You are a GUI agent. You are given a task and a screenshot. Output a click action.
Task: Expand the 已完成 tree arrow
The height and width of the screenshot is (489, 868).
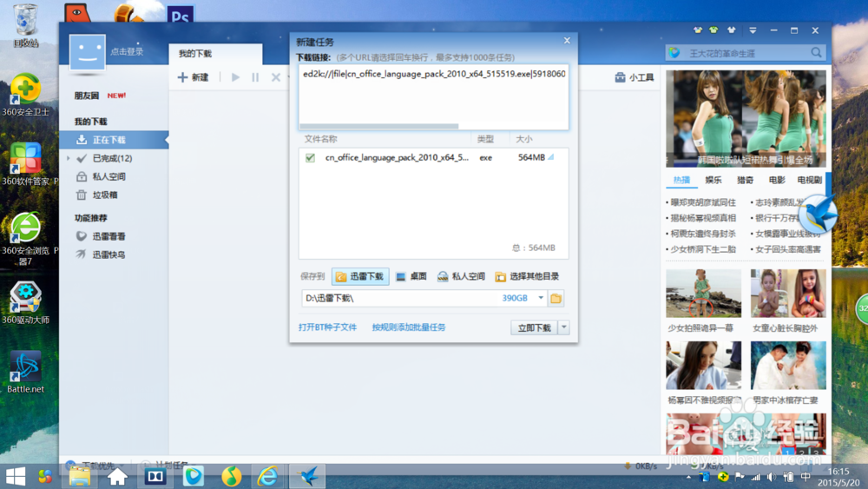[69, 158]
